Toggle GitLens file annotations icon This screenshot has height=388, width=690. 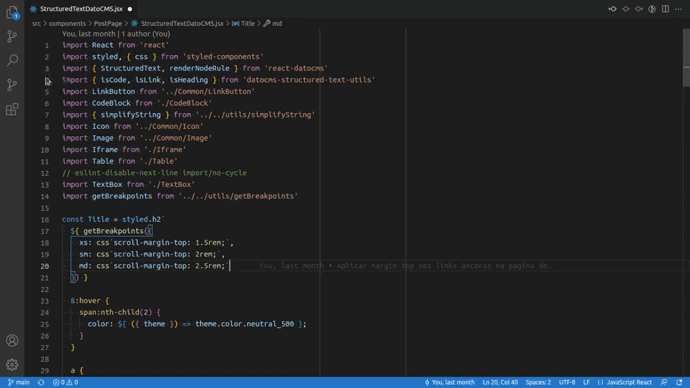coord(652,9)
